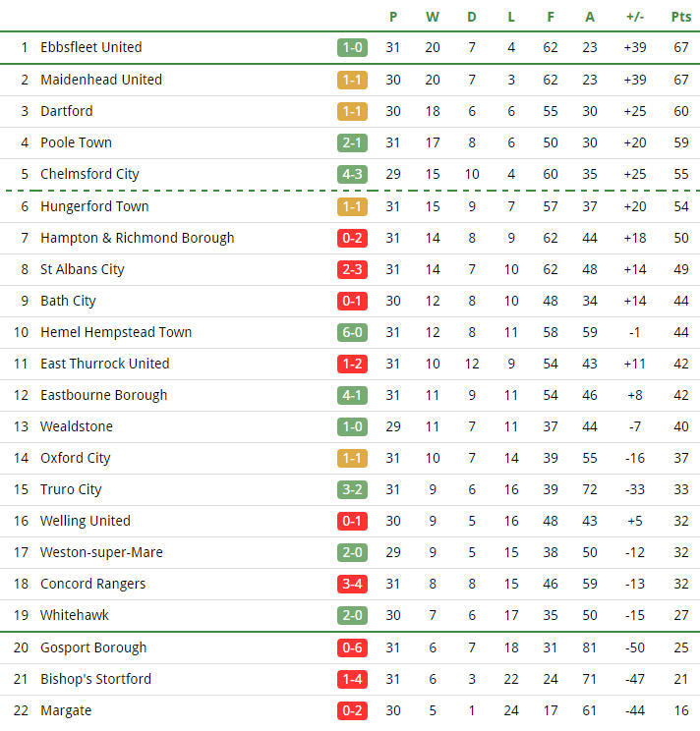Select the Wealdstone table row
700x731 pixels.
pyautogui.click(x=350, y=426)
